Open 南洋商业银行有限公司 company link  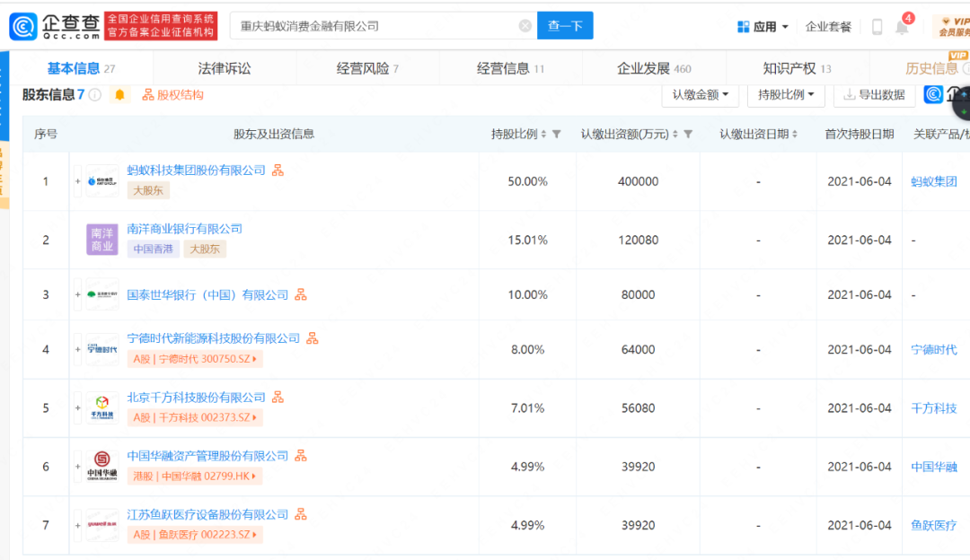tap(184, 229)
